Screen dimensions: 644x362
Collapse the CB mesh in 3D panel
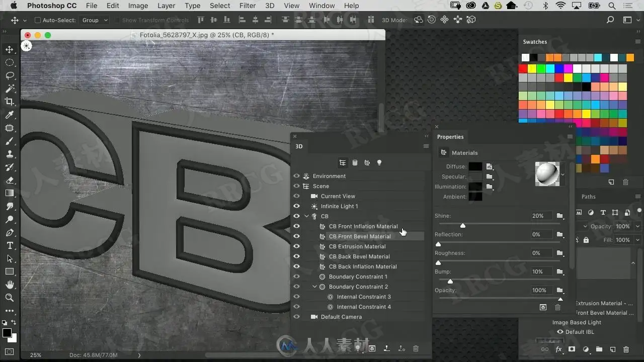306,216
